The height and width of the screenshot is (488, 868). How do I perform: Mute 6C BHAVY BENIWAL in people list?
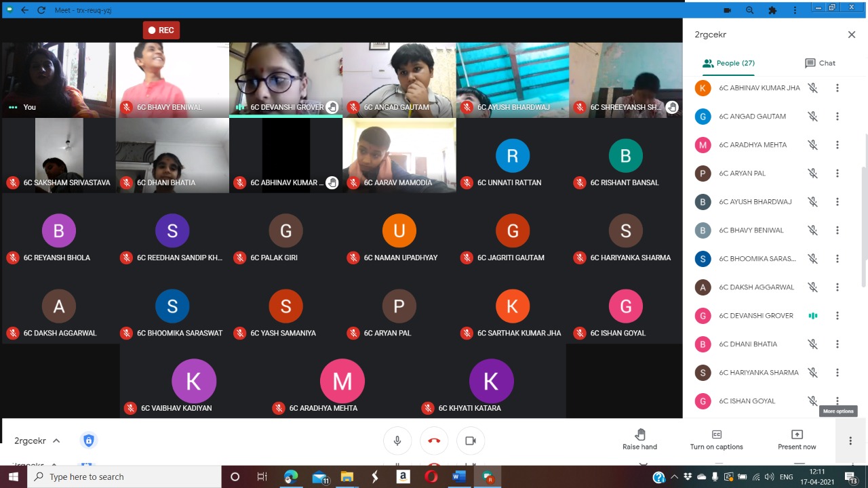812,230
